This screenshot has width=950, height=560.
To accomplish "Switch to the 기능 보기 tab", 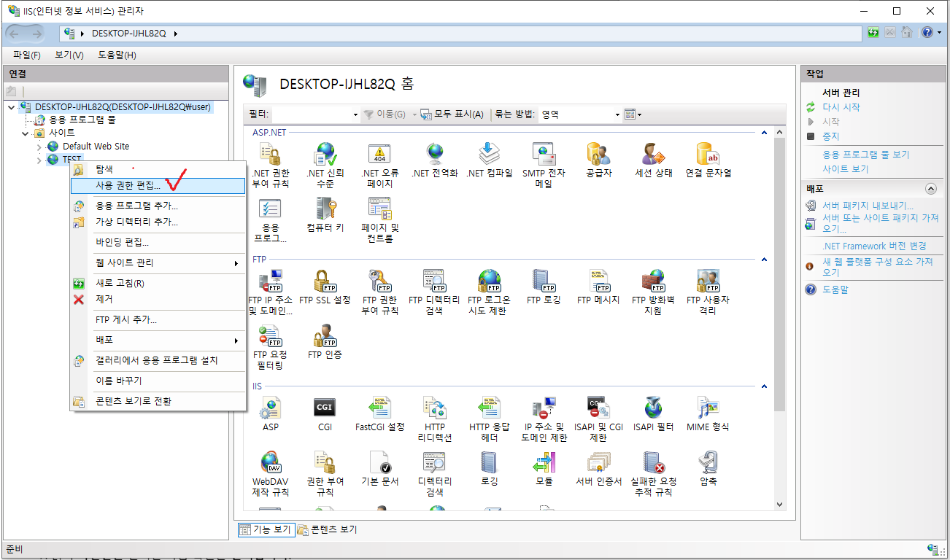I will [x=266, y=529].
